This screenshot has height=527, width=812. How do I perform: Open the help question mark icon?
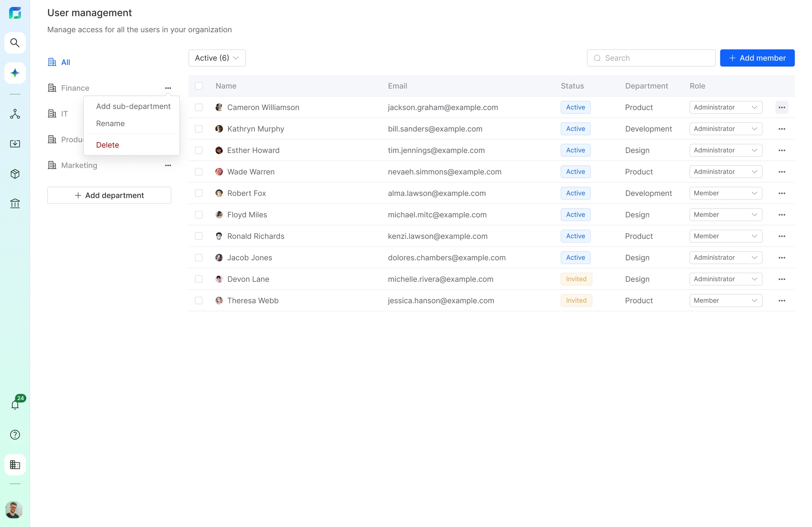click(x=15, y=435)
